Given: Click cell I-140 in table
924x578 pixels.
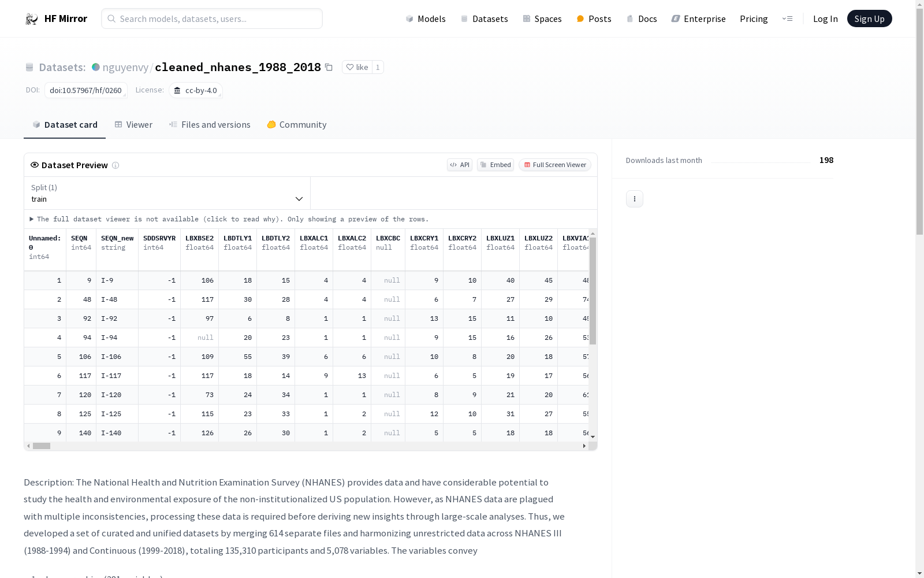Looking at the screenshot, I should pyautogui.click(x=117, y=433).
